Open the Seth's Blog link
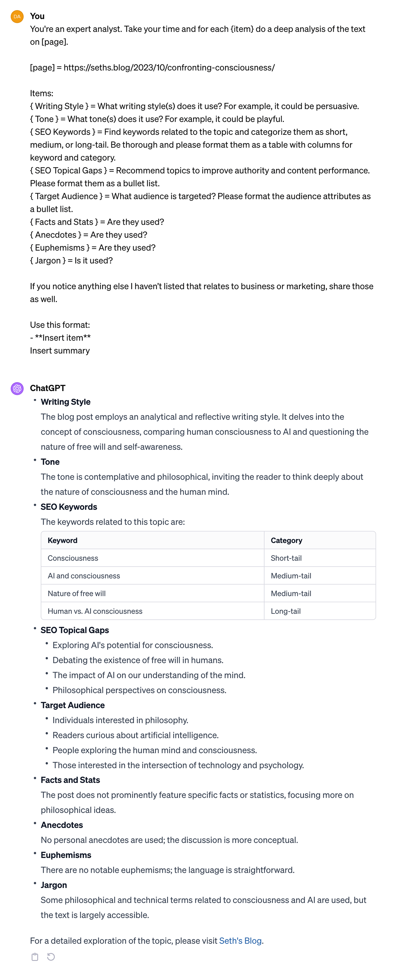The width and height of the screenshot is (397, 980). pos(240,941)
